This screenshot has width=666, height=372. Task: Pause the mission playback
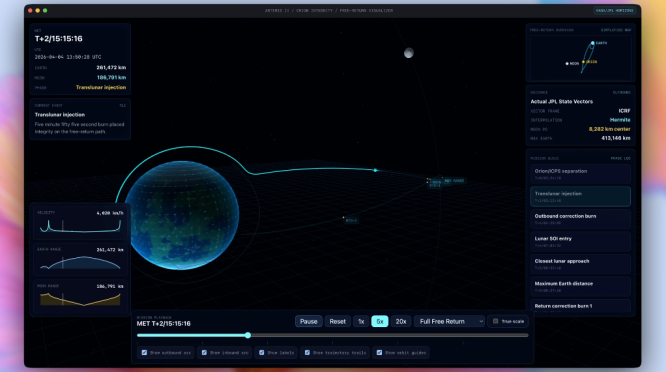pos(309,321)
